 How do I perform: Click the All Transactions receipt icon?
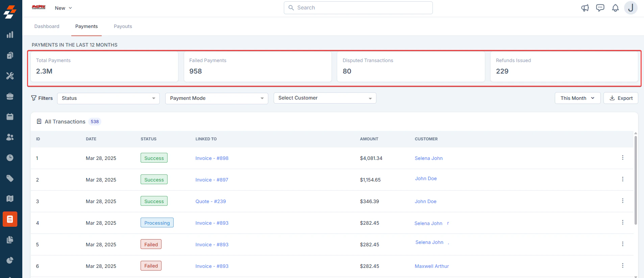pos(39,121)
